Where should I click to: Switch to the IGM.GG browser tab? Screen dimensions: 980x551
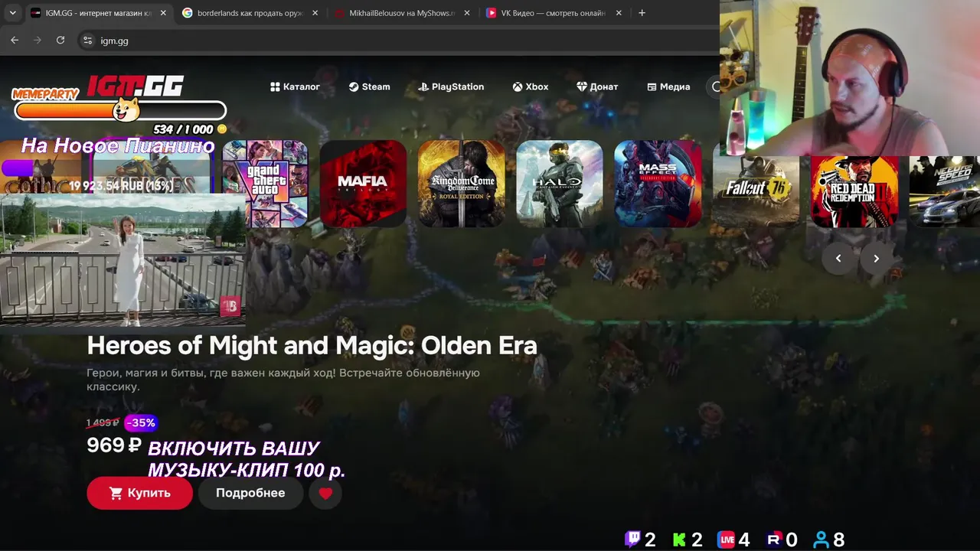pos(99,13)
